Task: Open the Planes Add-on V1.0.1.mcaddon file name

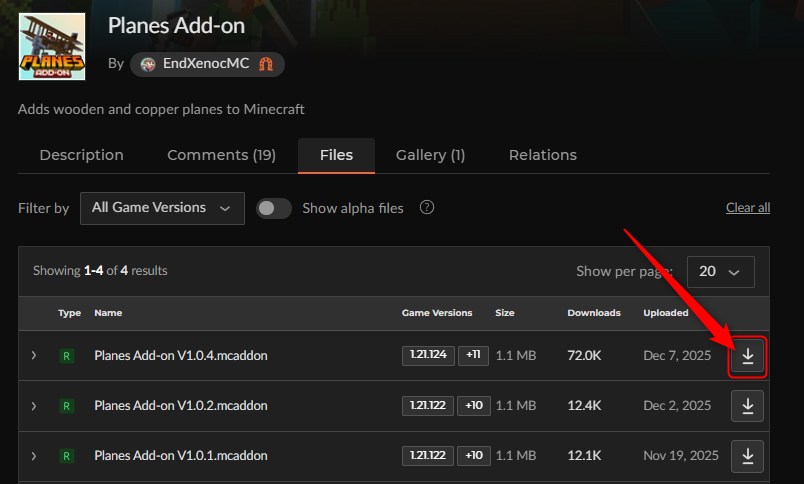Action: coord(180,456)
